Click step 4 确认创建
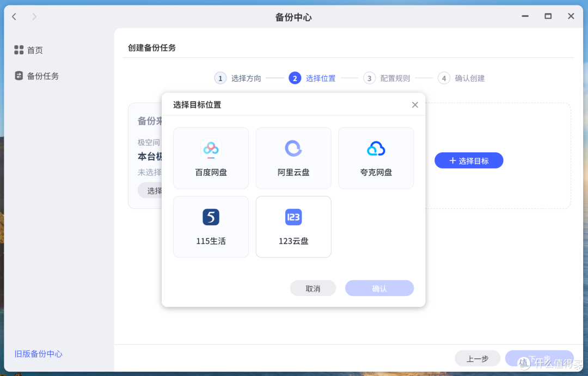Viewport: 588px width, 376px height. pos(461,78)
